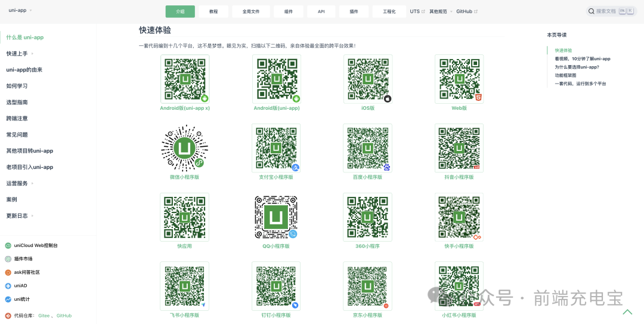
Task: Click the 快速体验 section heading
Action: (155, 30)
